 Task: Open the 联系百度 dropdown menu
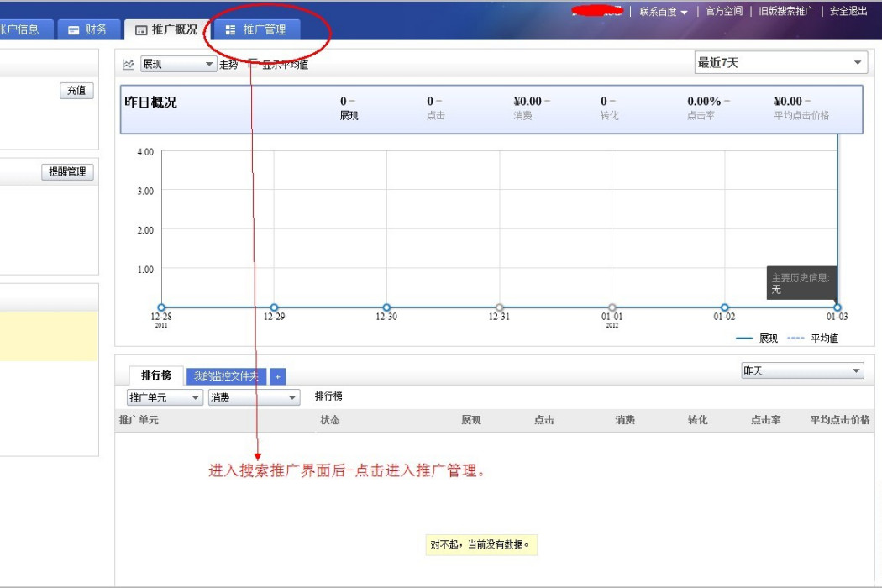664,11
